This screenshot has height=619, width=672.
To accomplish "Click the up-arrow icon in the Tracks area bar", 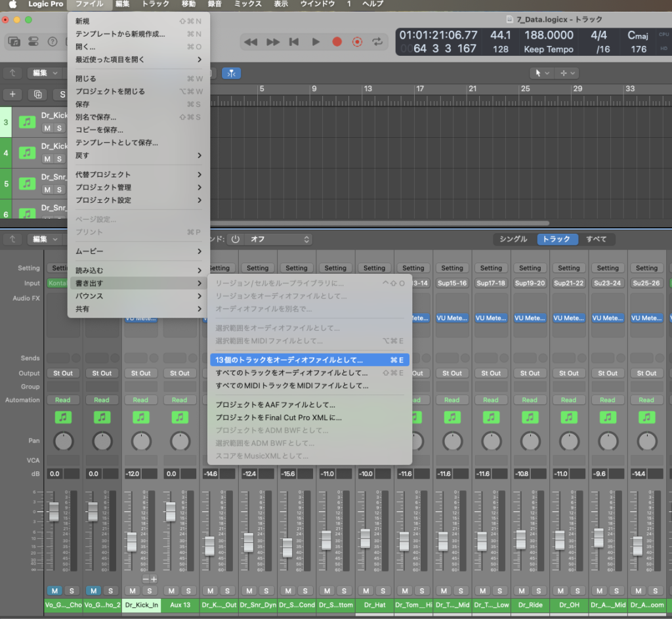I will pyautogui.click(x=12, y=73).
